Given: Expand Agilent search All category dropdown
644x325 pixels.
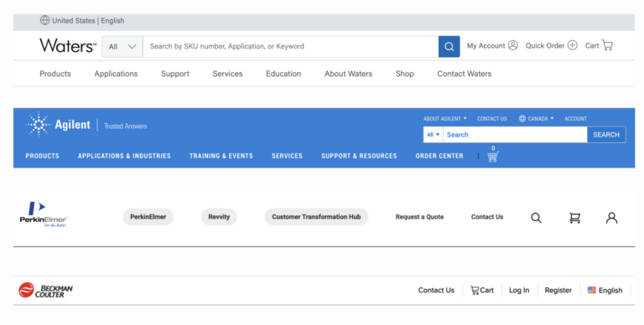Looking at the screenshot, I should pos(434,135).
